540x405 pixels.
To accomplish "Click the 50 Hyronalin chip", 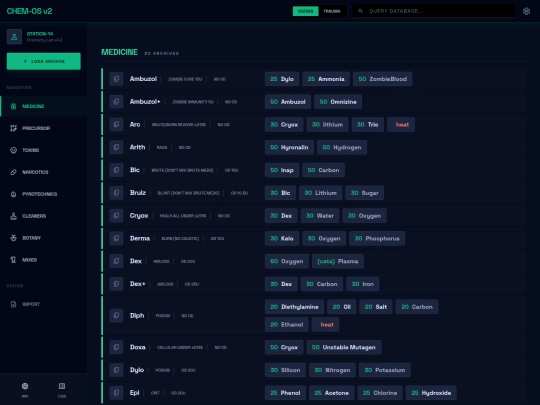I will click(289, 147).
